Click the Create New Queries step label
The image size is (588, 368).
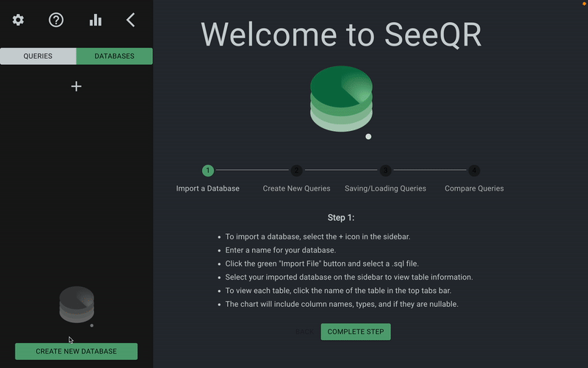coord(296,188)
